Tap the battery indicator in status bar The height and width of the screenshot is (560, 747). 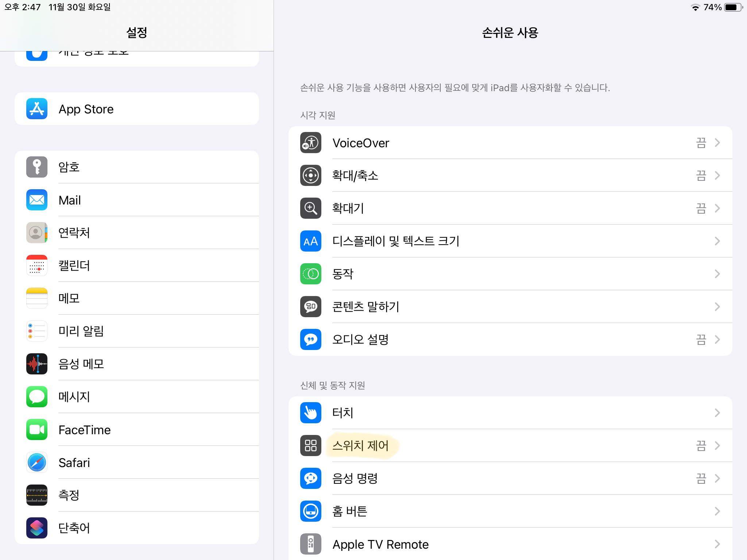click(x=732, y=7)
